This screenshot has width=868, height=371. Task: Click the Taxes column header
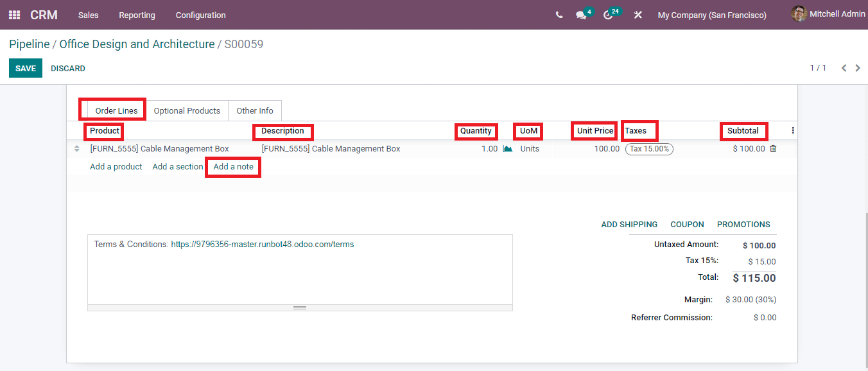point(636,131)
